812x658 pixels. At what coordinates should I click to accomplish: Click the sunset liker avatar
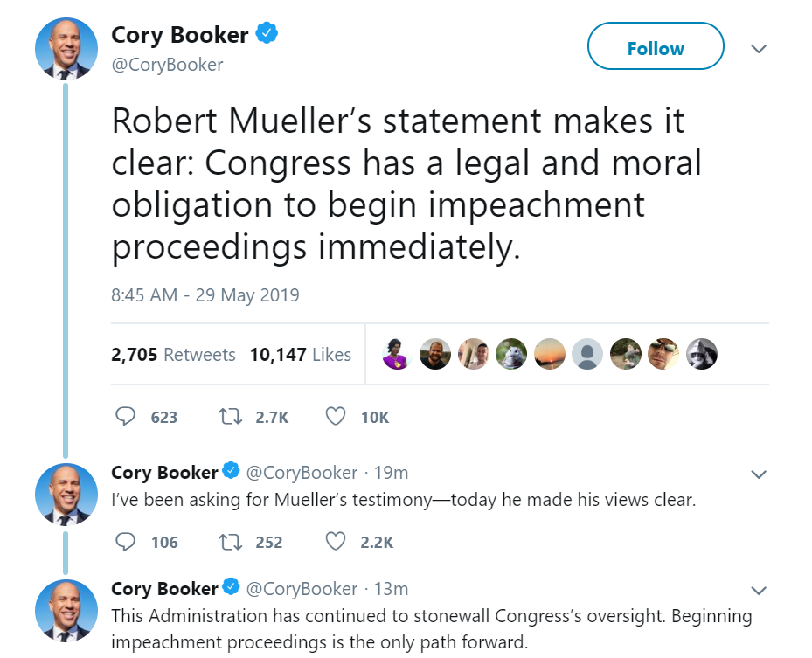(x=550, y=354)
